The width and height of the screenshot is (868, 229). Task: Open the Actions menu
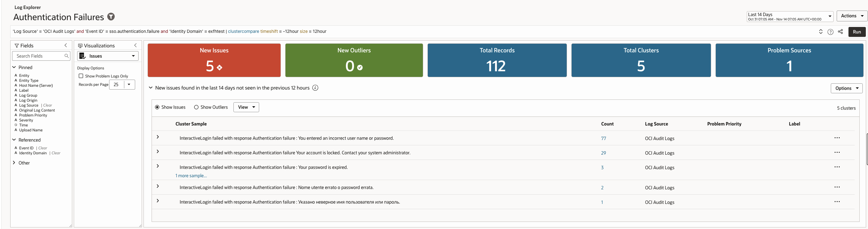tap(852, 16)
